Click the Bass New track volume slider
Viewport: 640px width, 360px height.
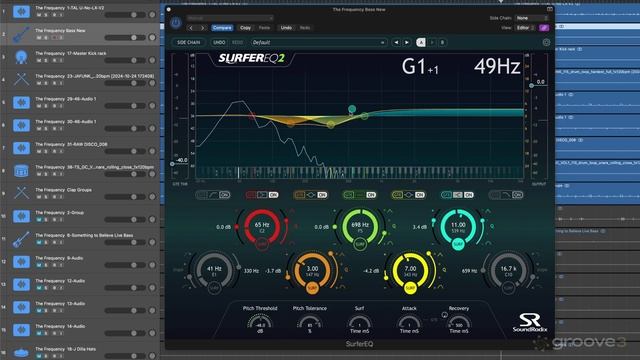pos(125,38)
